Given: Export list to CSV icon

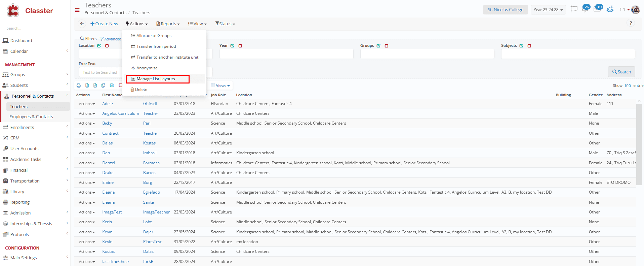Looking at the screenshot, I should 95,86.
